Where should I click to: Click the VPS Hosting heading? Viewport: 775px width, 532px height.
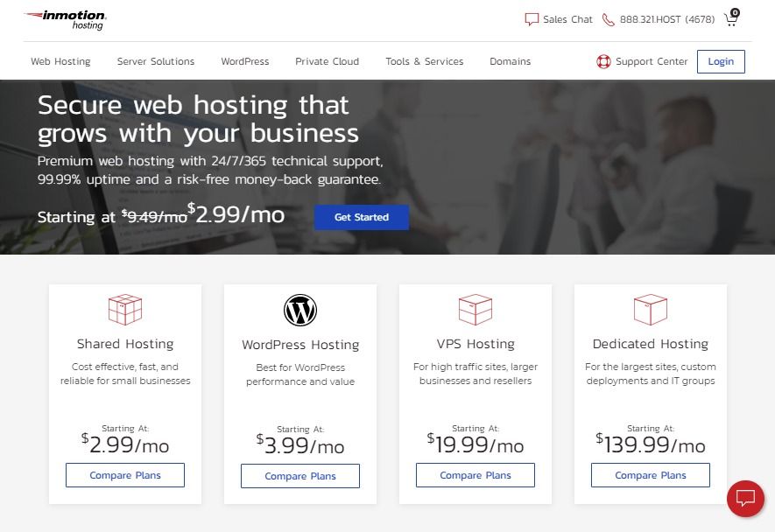pyautogui.click(x=475, y=344)
